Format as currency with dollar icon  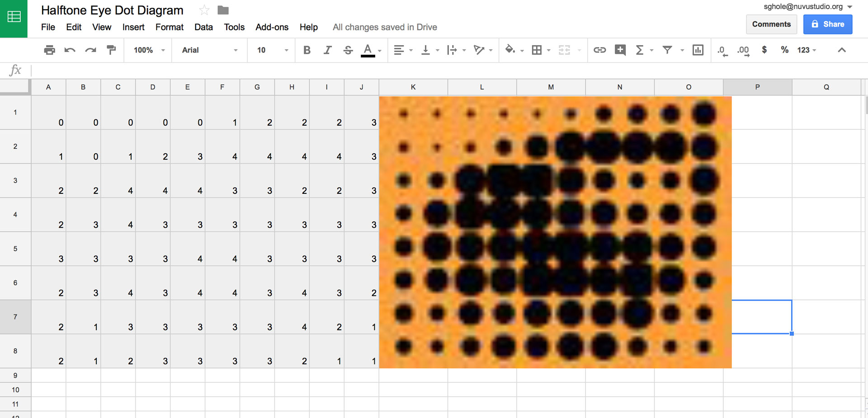(x=764, y=50)
